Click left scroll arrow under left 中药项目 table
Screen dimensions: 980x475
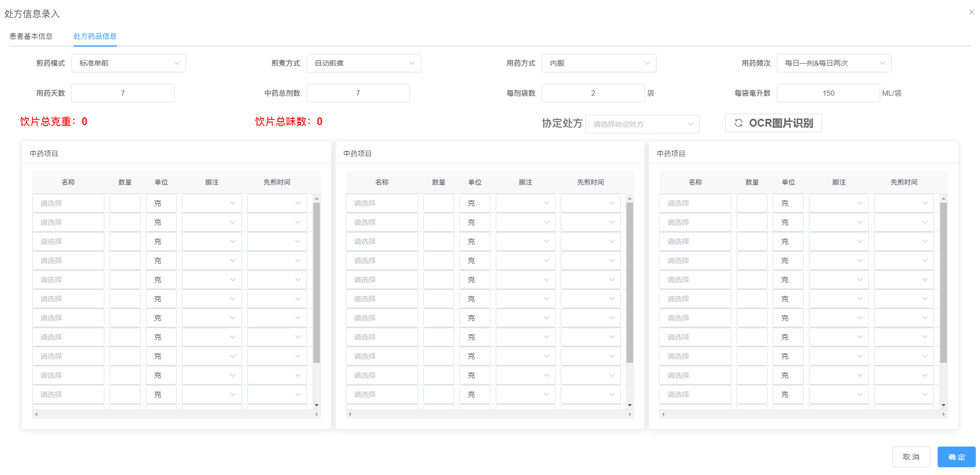(36, 414)
